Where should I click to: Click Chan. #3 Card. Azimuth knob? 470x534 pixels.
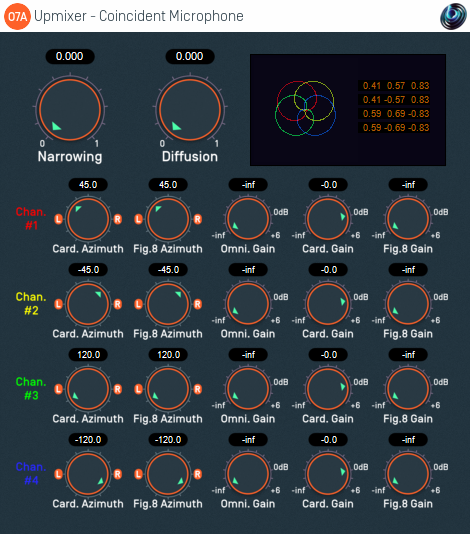click(88, 389)
